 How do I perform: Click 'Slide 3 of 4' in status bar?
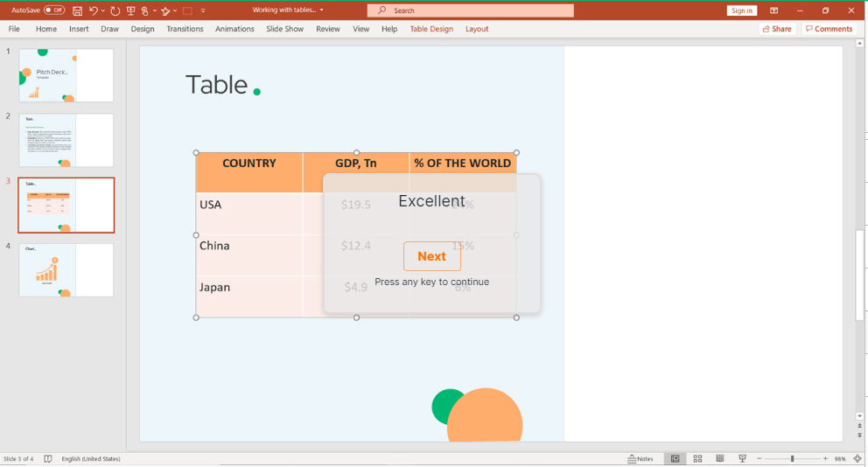(18, 459)
